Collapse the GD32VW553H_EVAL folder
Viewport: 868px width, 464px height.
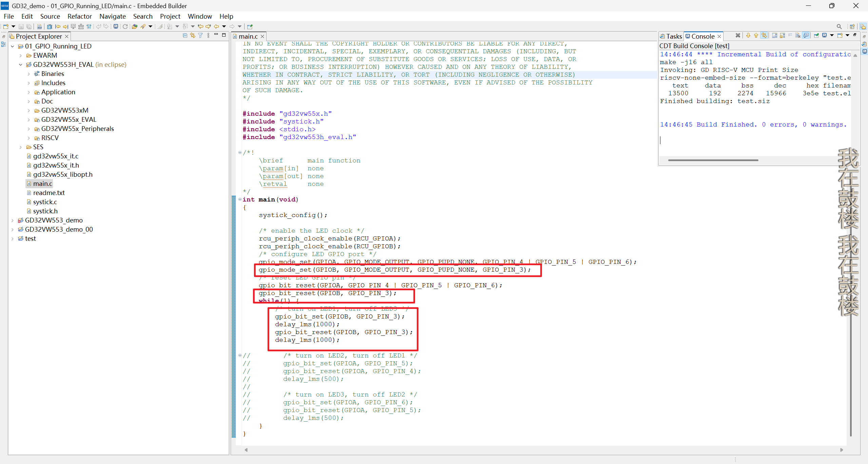(x=21, y=65)
